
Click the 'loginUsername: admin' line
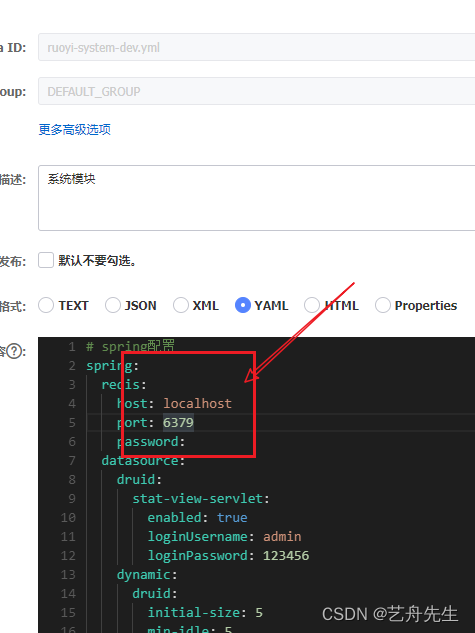click(224, 536)
